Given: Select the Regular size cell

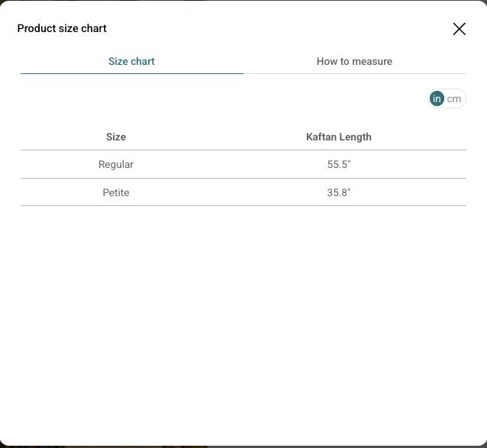Looking at the screenshot, I should (x=116, y=164).
